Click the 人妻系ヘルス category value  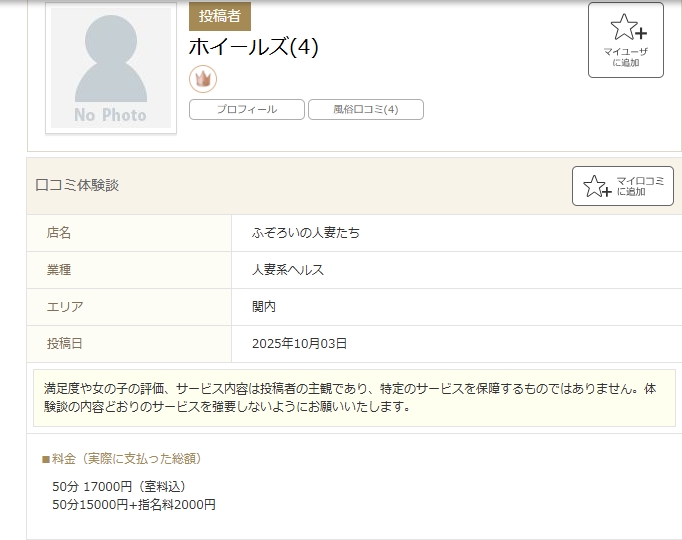[288, 270]
